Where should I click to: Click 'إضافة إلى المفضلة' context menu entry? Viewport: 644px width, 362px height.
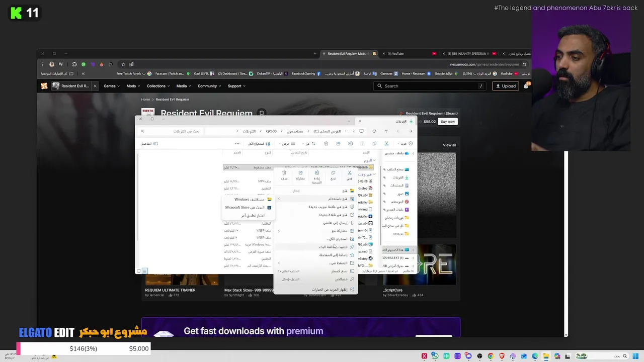pos(316,255)
